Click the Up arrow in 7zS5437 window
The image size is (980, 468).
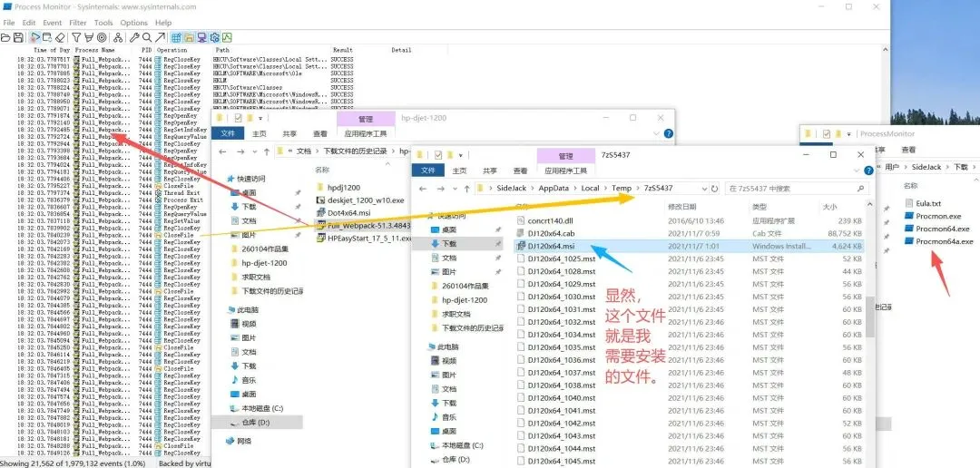coord(466,188)
